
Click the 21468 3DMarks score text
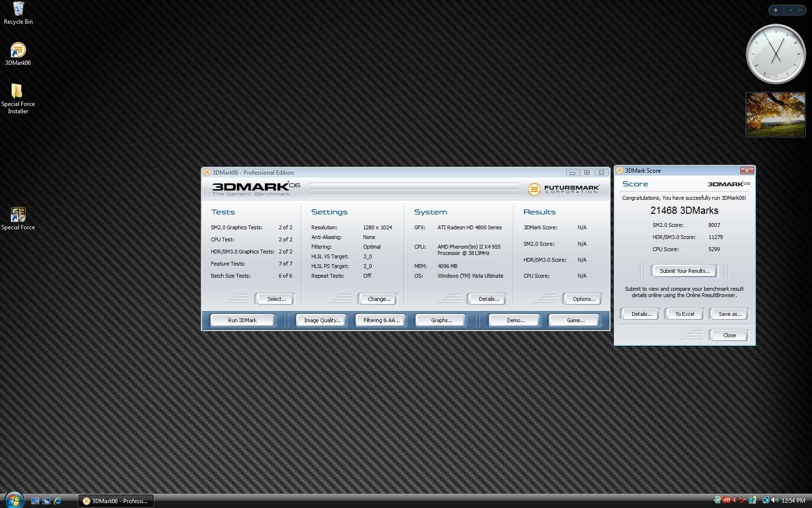point(684,210)
